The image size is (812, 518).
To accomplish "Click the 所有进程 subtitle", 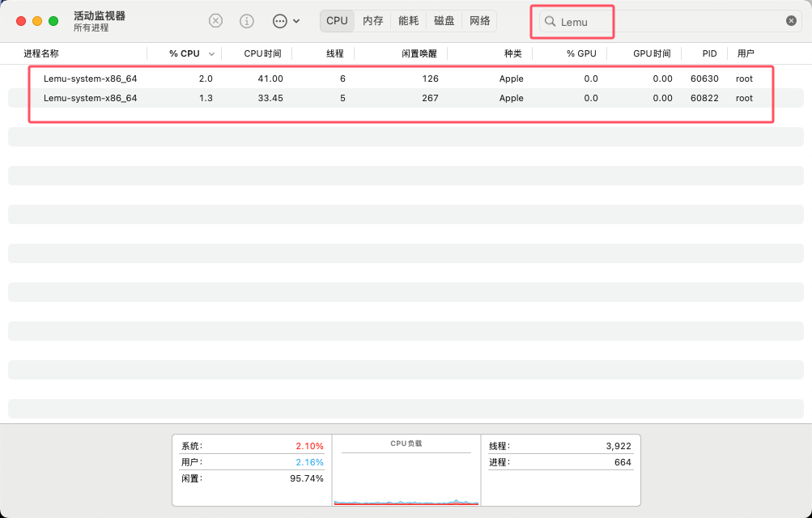I will pos(91,28).
